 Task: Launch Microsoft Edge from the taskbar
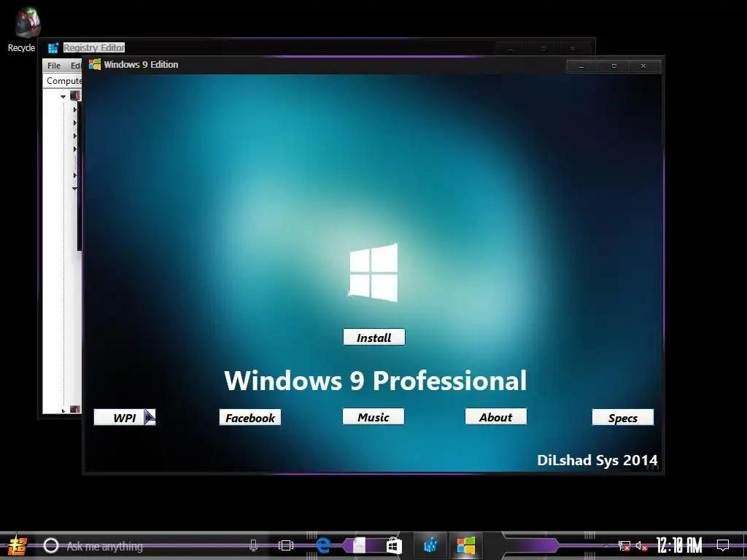[x=323, y=545]
